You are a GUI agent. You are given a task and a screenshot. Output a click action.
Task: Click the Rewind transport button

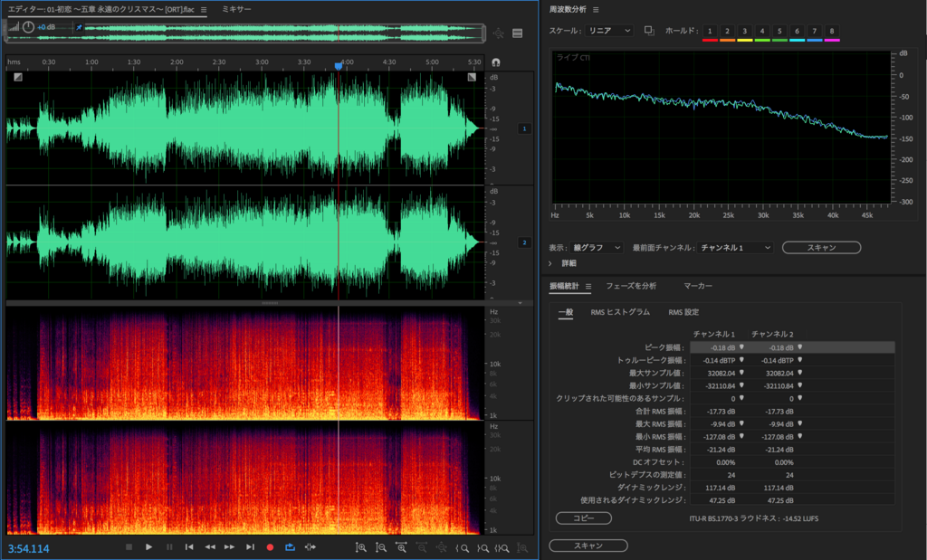210,547
